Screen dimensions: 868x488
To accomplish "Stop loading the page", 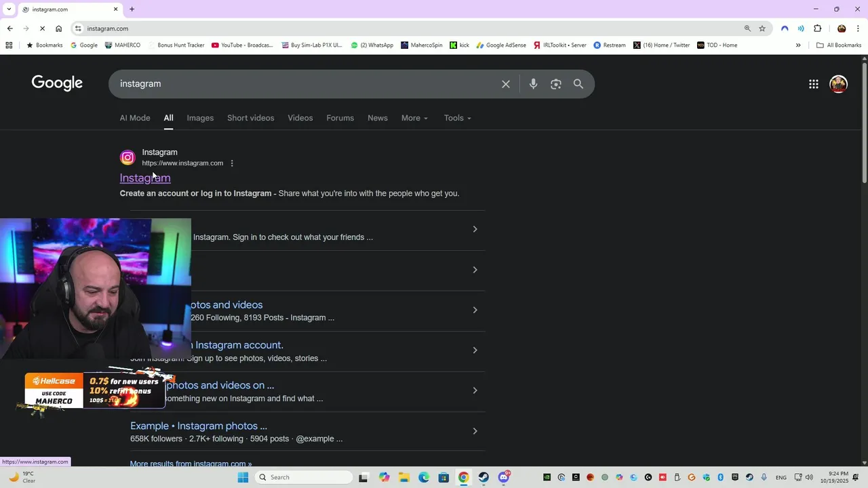I will [42, 28].
